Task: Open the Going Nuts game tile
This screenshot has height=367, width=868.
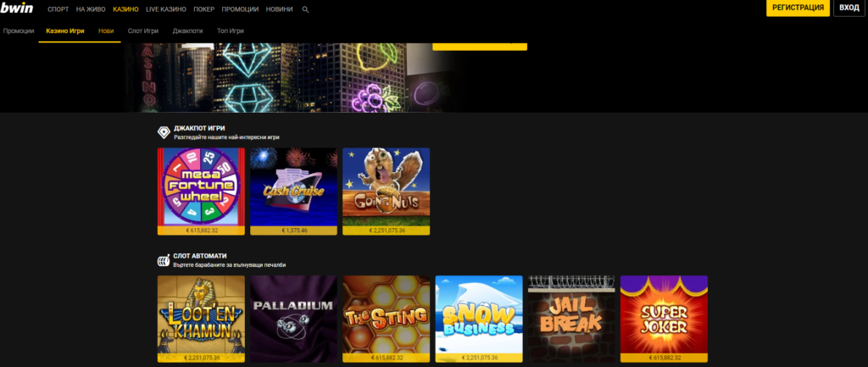Action: [386, 186]
